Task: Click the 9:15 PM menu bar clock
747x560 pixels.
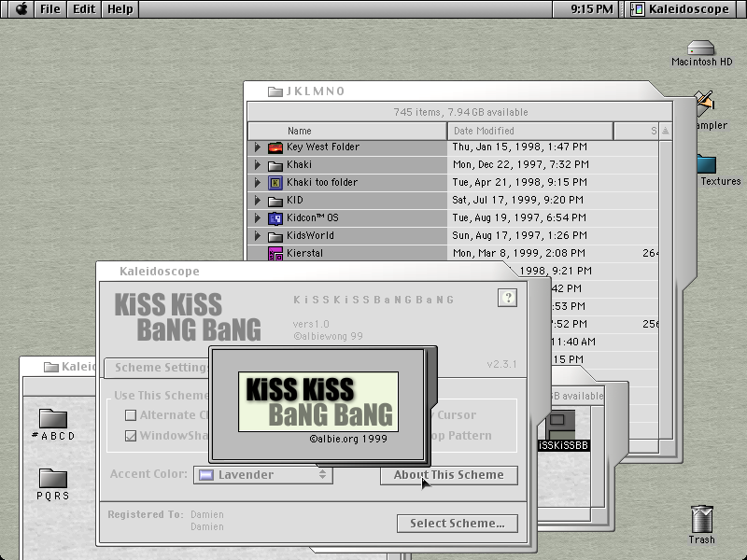Action: point(592,9)
